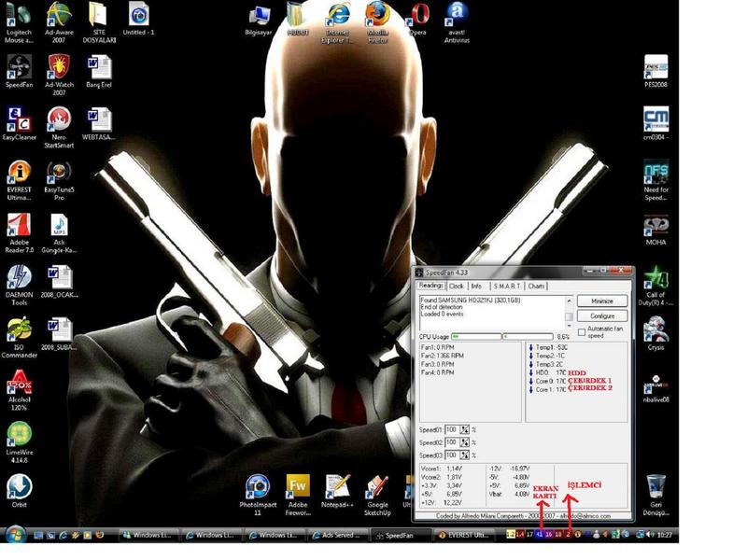The width and height of the screenshot is (747, 560).
Task: Switch to SpeedFan taskbar button
Action: click(x=402, y=535)
